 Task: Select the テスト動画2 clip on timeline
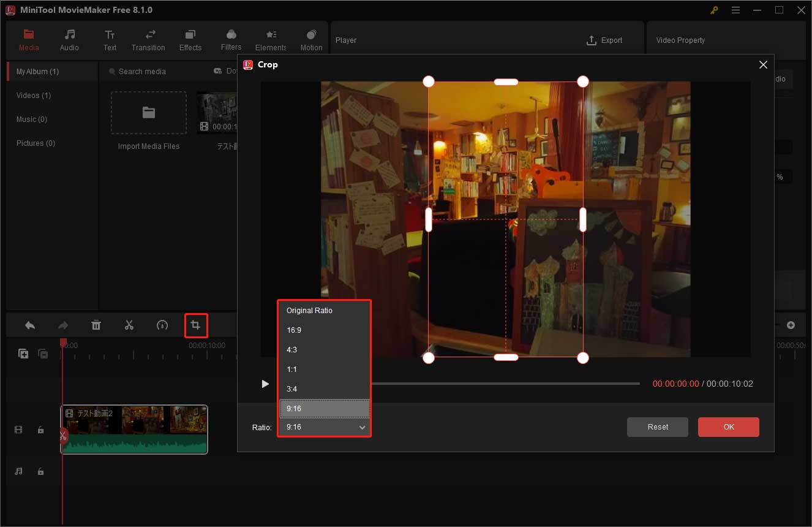pyautogui.click(x=134, y=430)
